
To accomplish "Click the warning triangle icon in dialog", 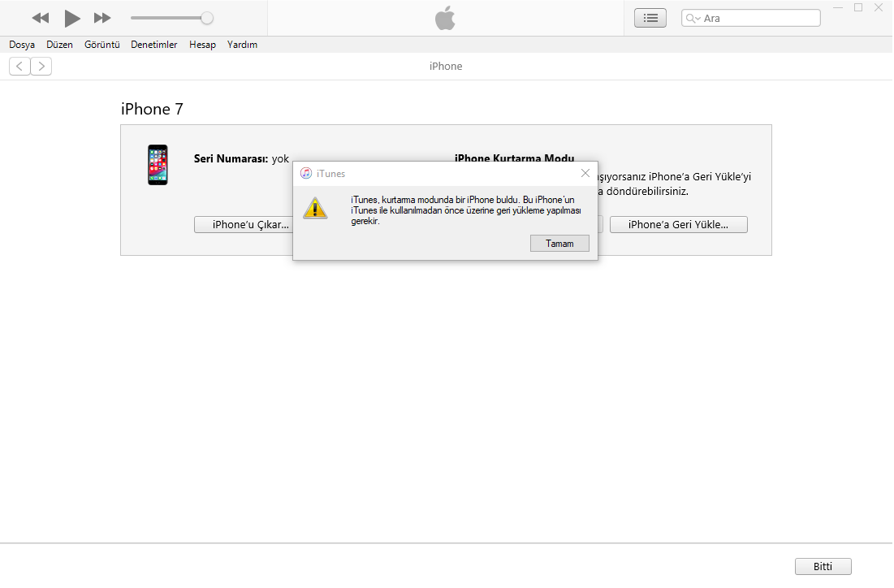I will [315, 208].
